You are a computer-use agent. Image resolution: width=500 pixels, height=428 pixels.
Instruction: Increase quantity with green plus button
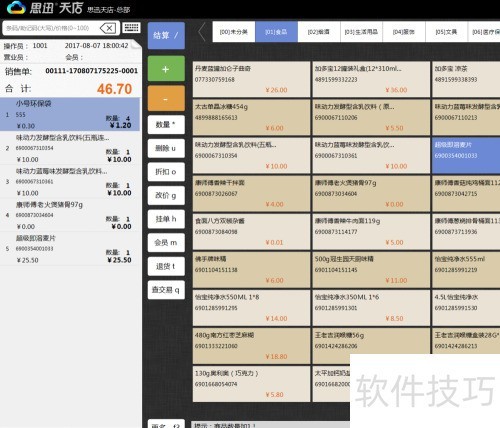[166, 69]
